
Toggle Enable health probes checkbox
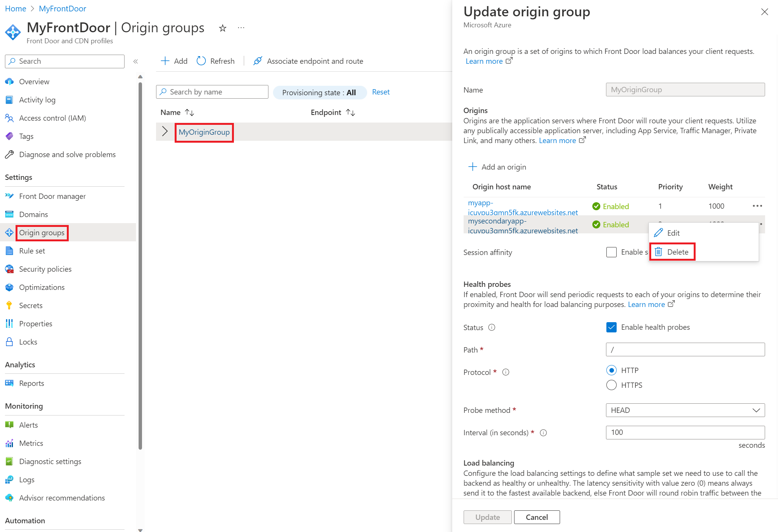611,327
